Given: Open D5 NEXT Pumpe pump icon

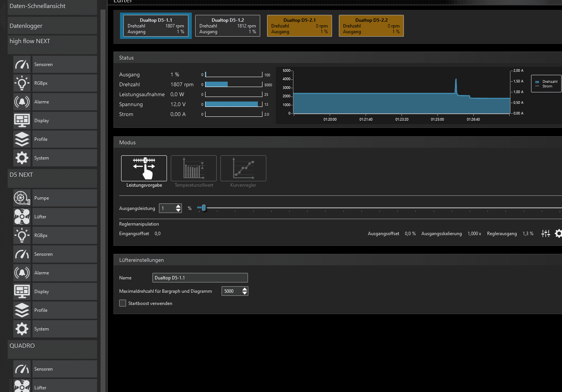Looking at the screenshot, I should click(22, 198).
